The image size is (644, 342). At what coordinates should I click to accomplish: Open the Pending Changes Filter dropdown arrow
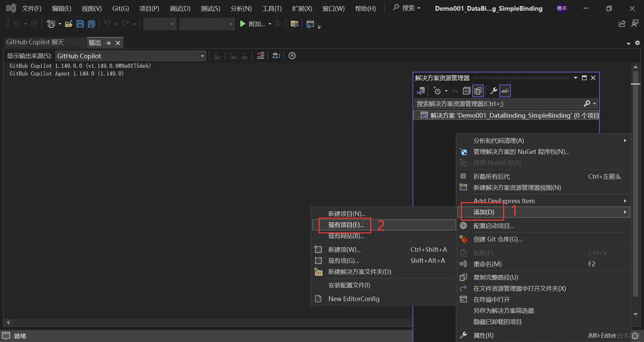(x=446, y=91)
